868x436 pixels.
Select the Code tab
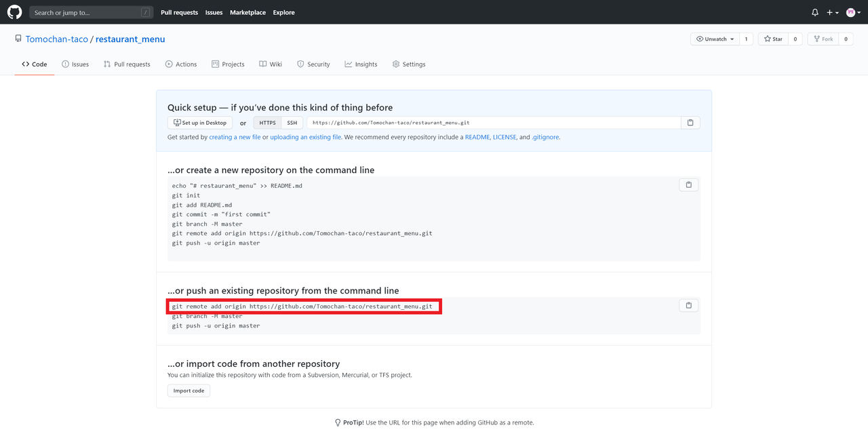pyautogui.click(x=35, y=64)
